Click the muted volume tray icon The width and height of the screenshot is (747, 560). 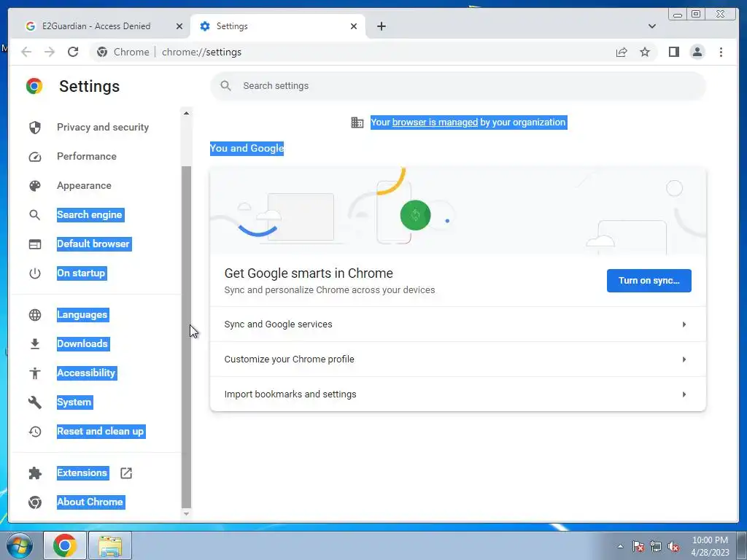coord(673,547)
